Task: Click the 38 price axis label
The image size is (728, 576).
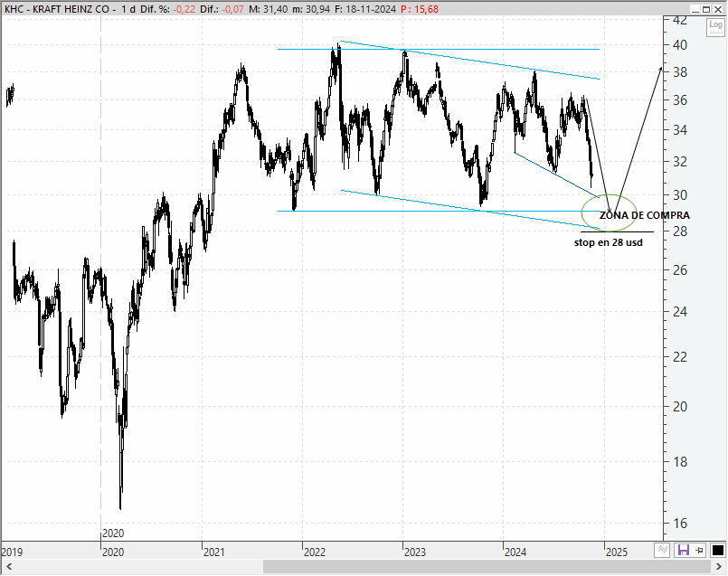Action: pyautogui.click(x=680, y=72)
